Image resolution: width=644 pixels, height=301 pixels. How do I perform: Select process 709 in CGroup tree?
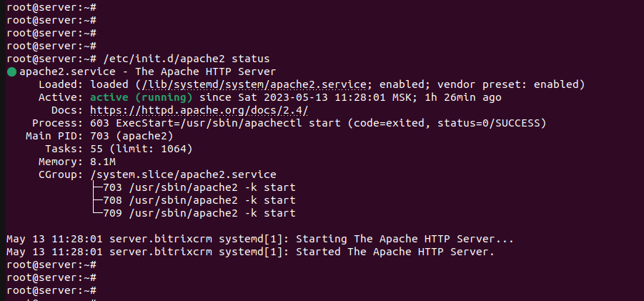[199, 213]
